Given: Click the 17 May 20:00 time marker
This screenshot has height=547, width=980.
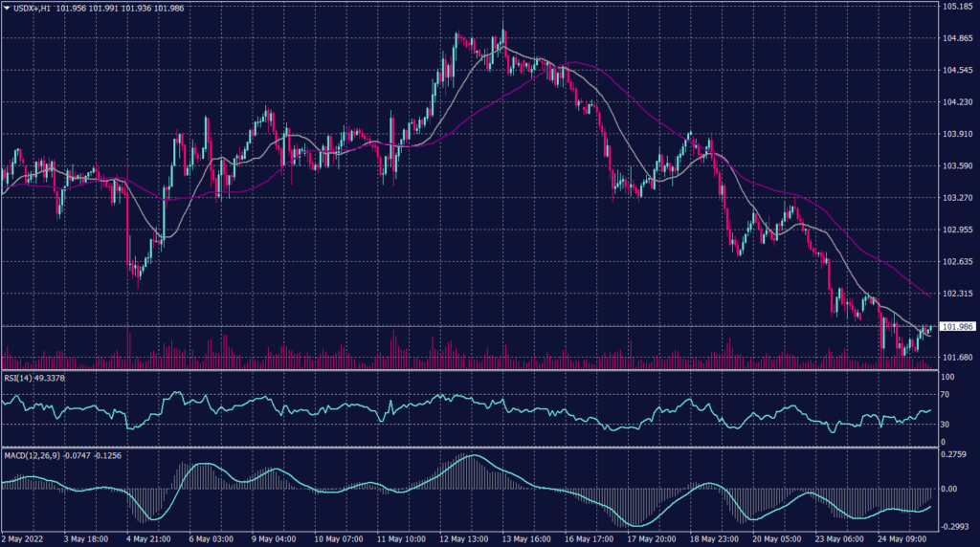Looking at the screenshot, I should [651, 540].
